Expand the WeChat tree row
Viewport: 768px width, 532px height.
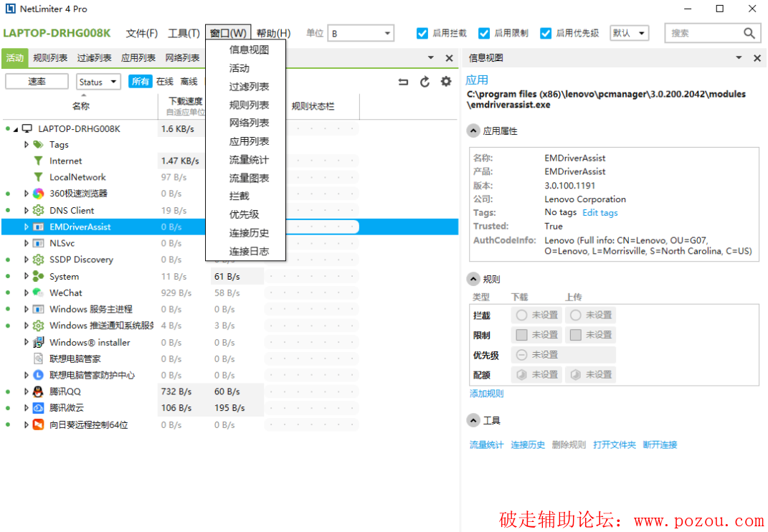coord(26,293)
